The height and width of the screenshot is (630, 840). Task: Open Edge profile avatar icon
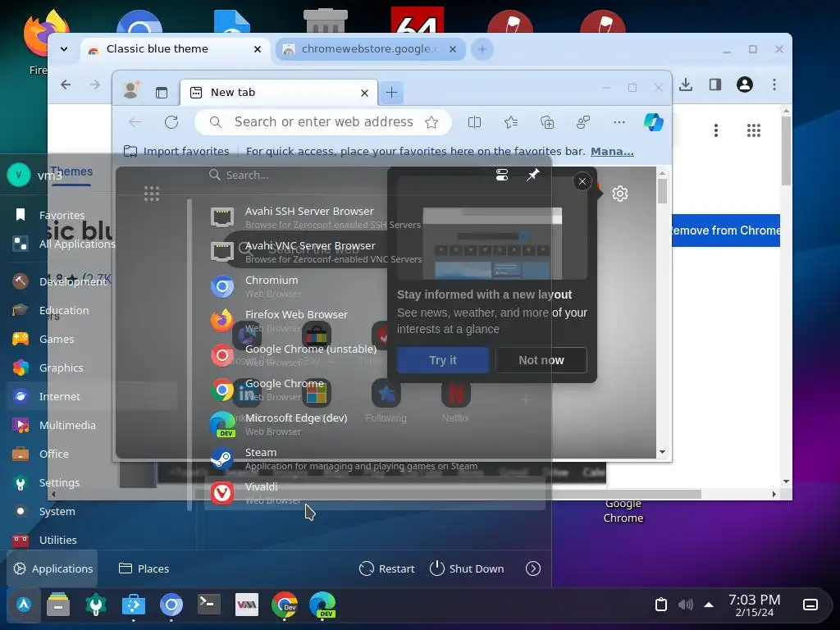click(x=130, y=90)
